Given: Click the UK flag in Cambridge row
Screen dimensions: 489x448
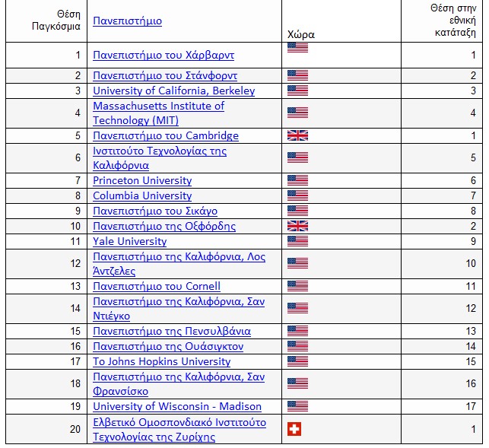Looking at the screenshot, I should [x=297, y=135].
